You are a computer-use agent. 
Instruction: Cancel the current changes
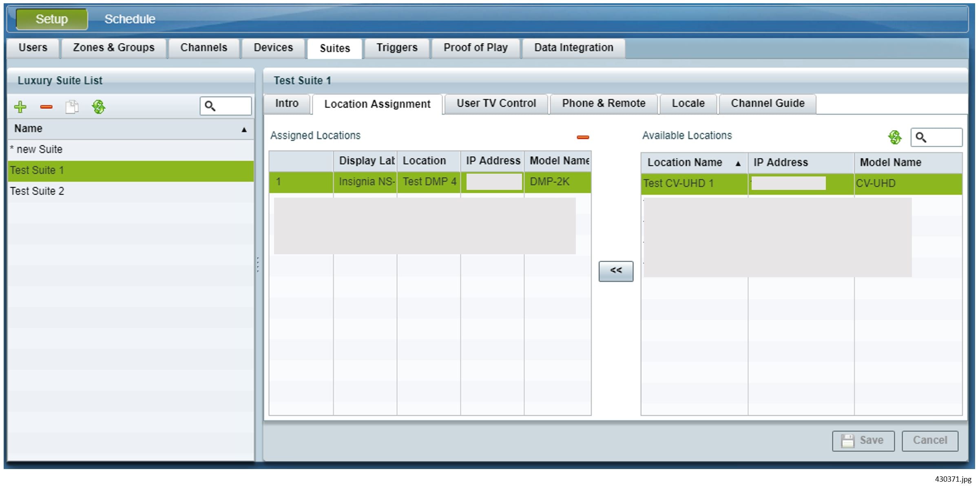click(930, 440)
